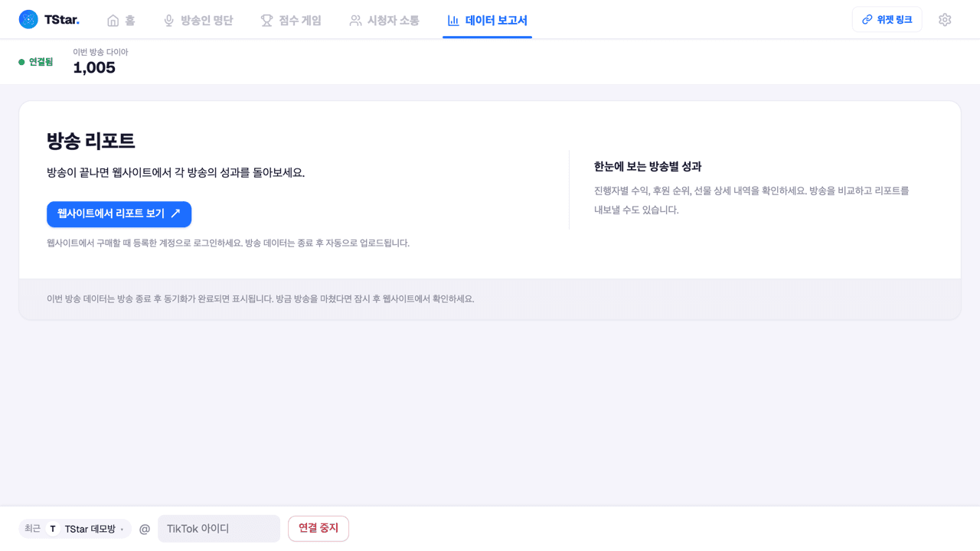Open settings via the gear icon
The width and height of the screenshot is (980, 551).
[945, 20]
